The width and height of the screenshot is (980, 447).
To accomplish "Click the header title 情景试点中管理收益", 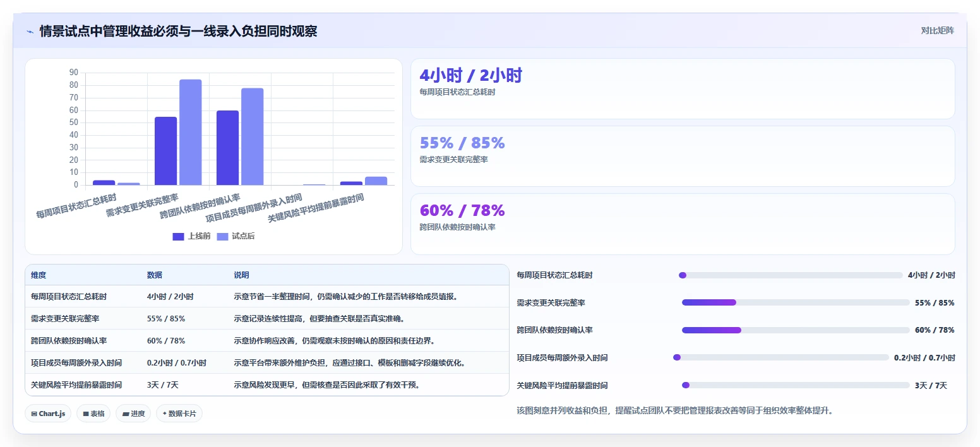I will pyautogui.click(x=178, y=31).
